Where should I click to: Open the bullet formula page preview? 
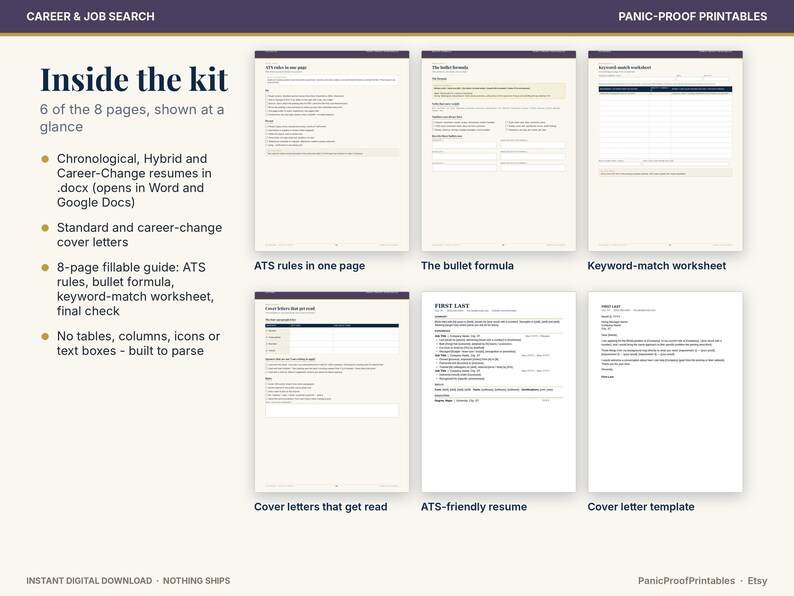coord(499,150)
